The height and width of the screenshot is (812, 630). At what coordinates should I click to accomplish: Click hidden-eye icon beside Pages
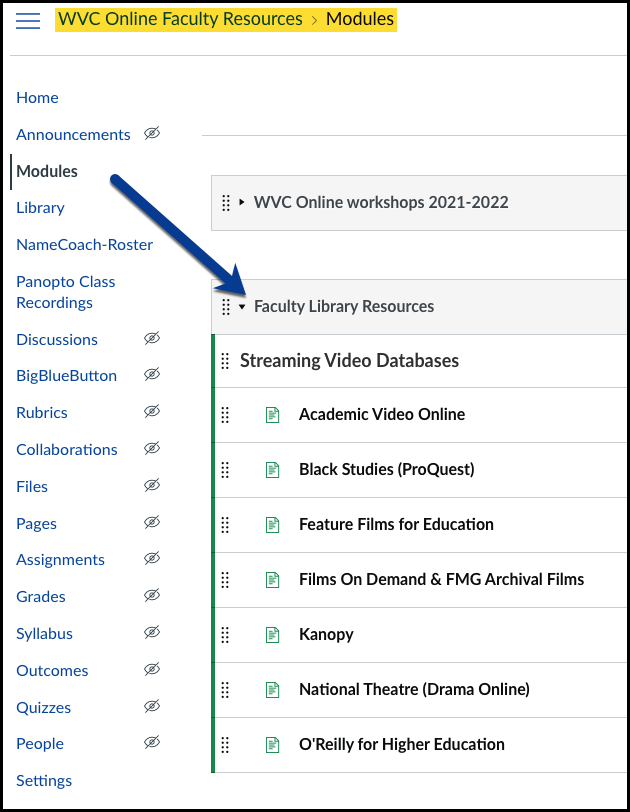152,522
